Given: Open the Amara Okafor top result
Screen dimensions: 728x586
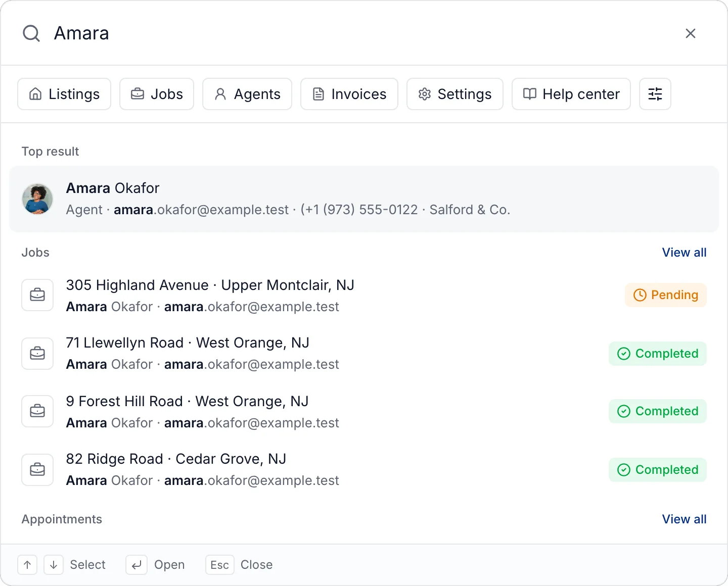Looking at the screenshot, I should tap(364, 199).
